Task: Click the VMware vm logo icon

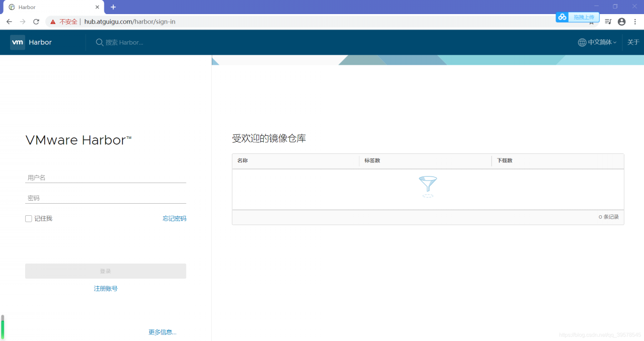Action: (18, 42)
